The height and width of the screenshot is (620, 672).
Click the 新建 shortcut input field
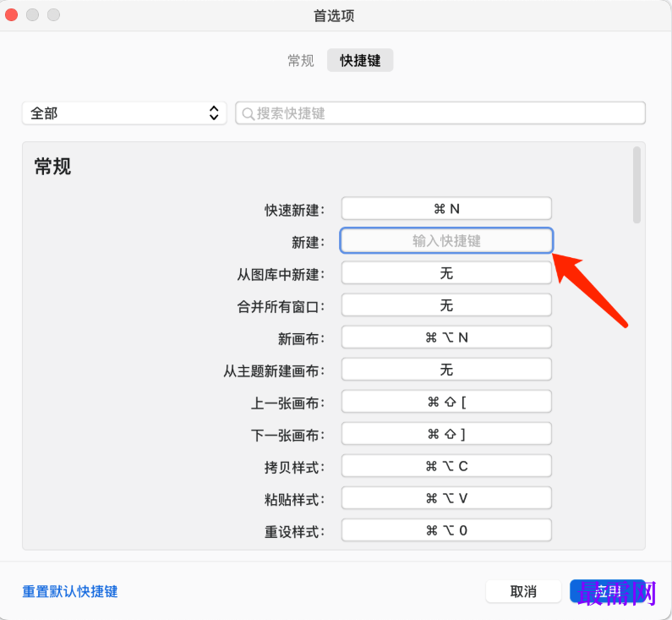coord(446,240)
